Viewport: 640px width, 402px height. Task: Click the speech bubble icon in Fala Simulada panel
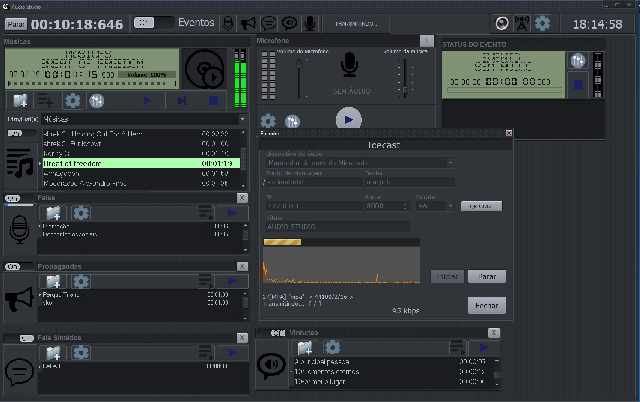(x=19, y=372)
